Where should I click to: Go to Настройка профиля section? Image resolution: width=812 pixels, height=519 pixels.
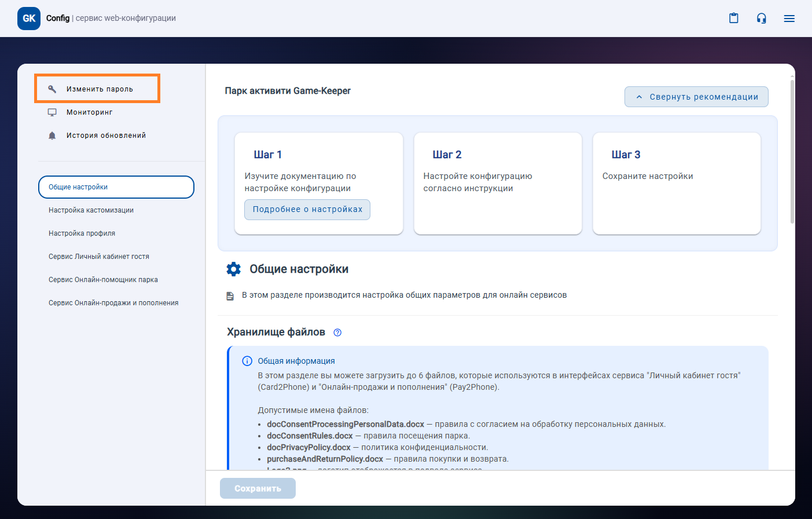click(x=82, y=233)
